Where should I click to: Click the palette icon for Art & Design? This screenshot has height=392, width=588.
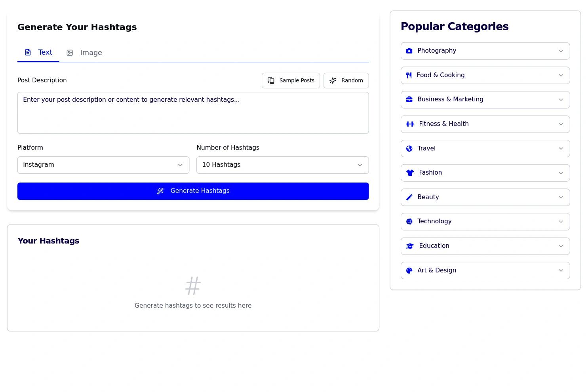point(409,270)
